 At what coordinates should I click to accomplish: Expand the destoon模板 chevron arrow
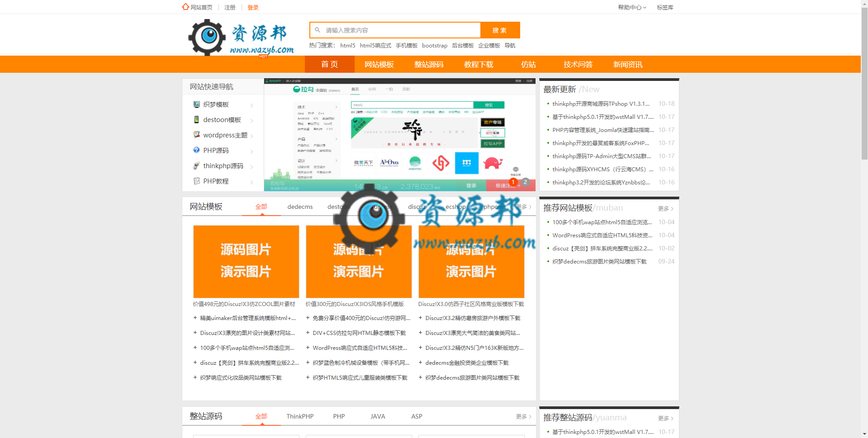[x=252, y=121]
